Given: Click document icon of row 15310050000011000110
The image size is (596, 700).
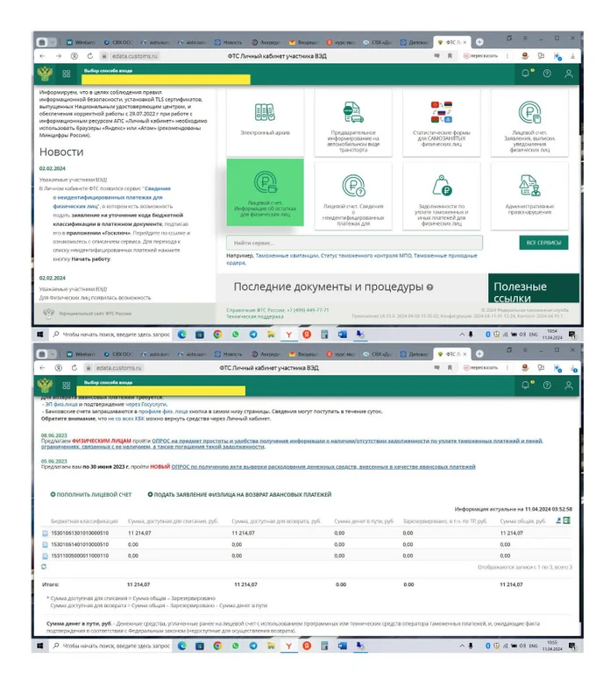Looking at the screenshot, I should click(46, 555).
